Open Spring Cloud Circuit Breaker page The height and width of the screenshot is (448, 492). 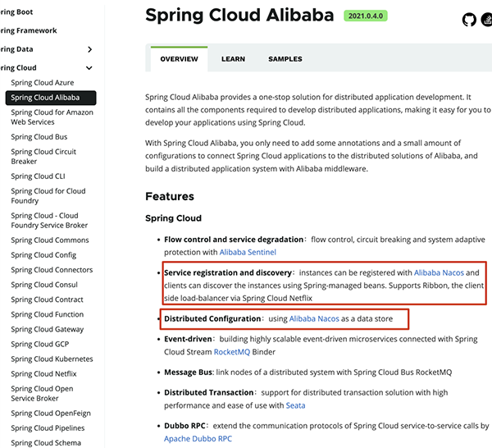pyautogui.click(x=43, y=157)
